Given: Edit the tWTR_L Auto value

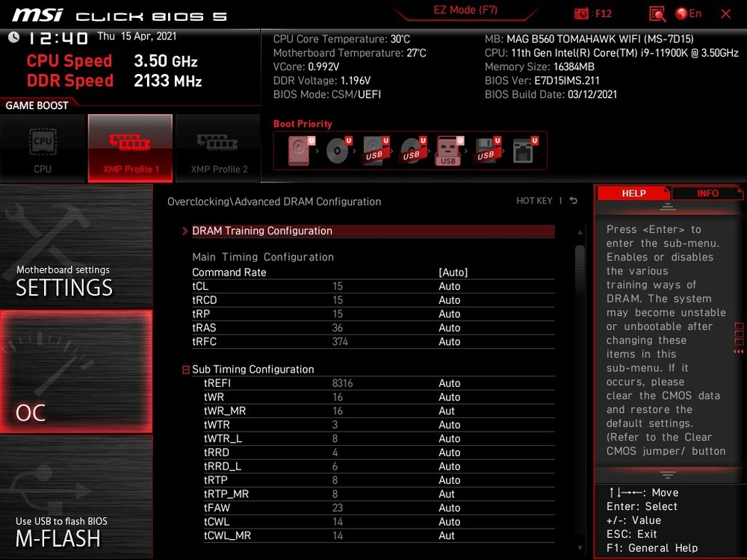Looking at the screenshot, I should click(x=449, y=438).
